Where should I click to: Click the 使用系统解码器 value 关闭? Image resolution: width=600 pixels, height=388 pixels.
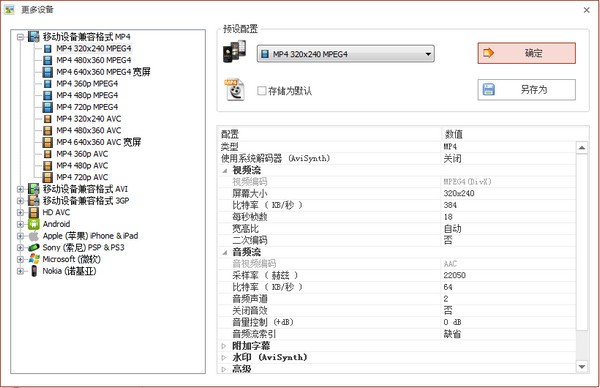coord(452,158)
